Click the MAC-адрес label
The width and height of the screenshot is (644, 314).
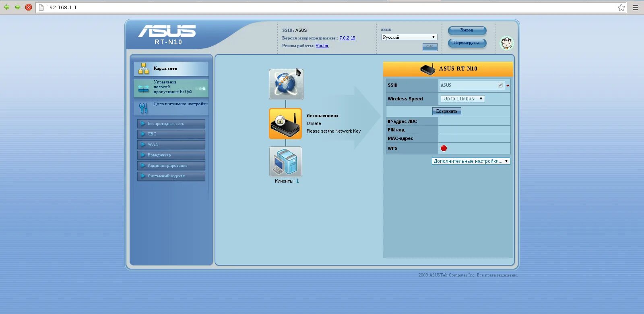point(400,139)
